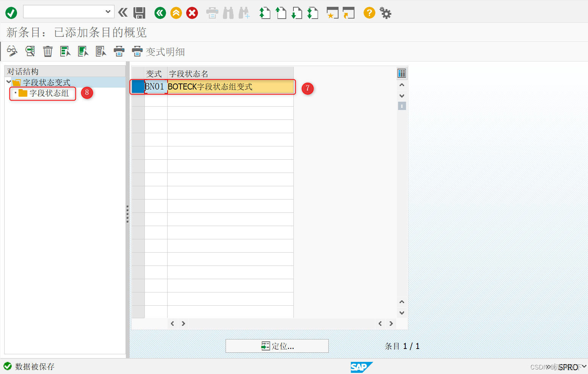Click BOTECK字段状态组变式 name cell
Screen dimensions: 588x374
[230, 87]
